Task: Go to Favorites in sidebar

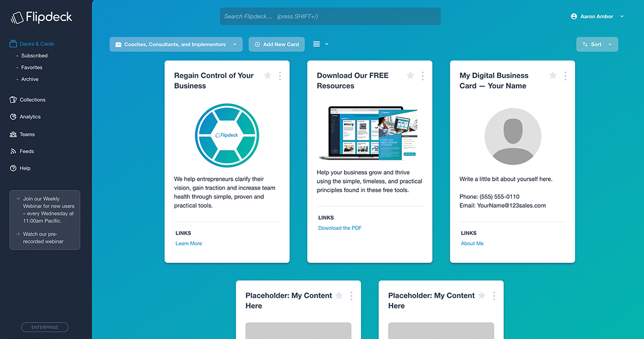Action: [32, 67]
